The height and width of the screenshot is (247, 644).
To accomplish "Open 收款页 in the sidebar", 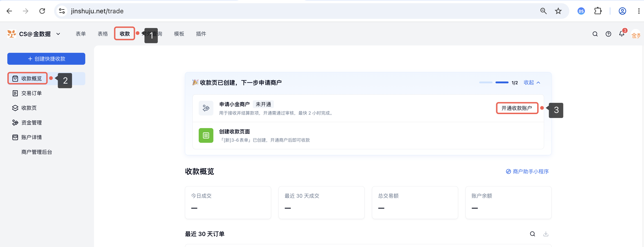I will pyautogui.click(x=46, y=108).
